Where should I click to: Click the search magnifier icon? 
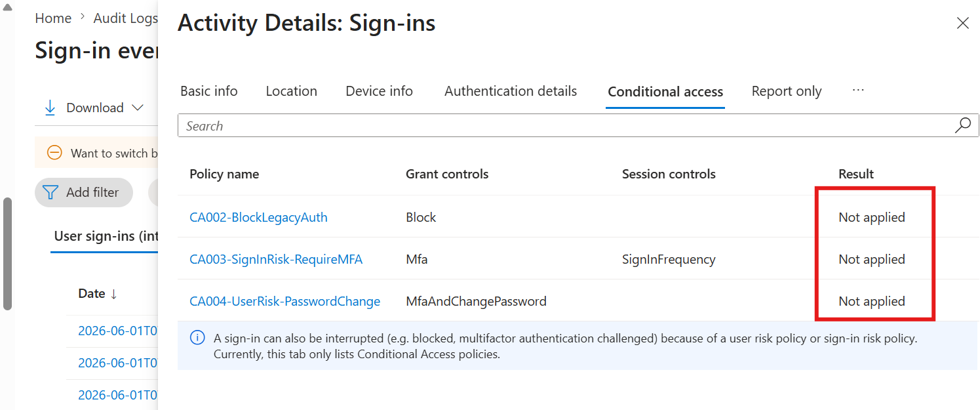962,125
